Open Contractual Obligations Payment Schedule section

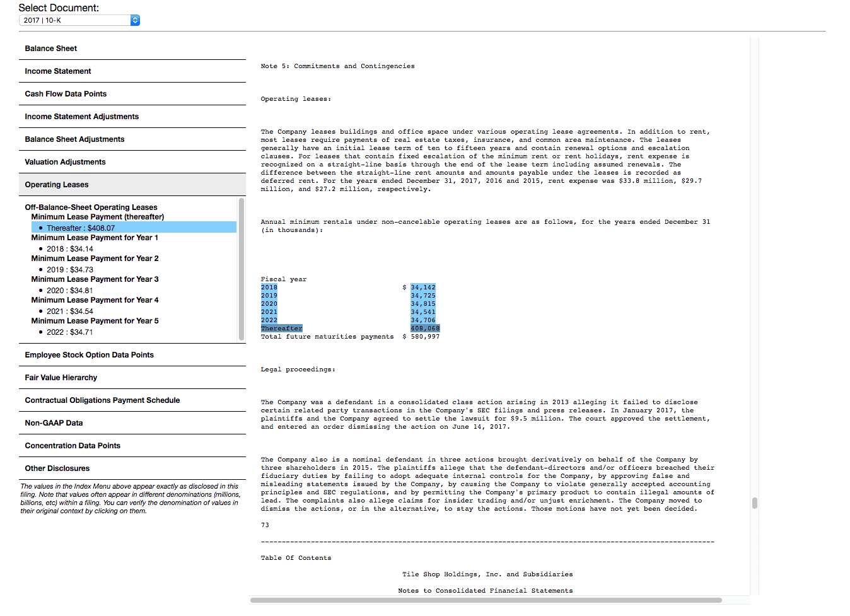[132, 400]
